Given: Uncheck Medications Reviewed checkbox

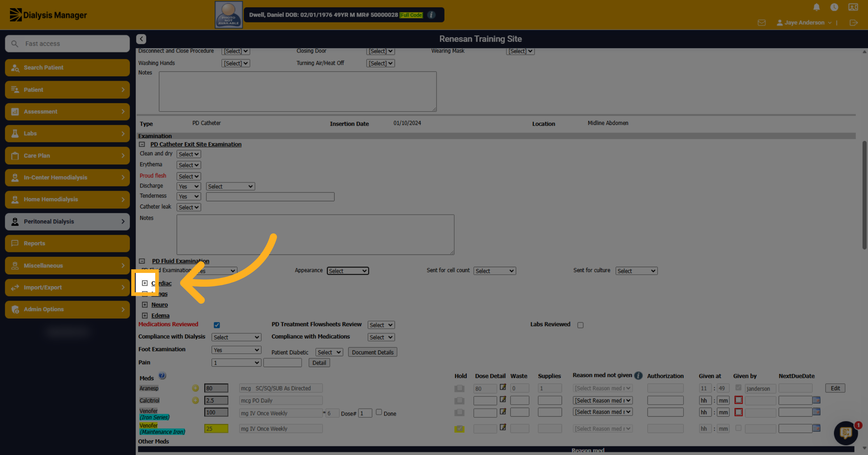Looking at the screenshot, I should tap(217, 325).
